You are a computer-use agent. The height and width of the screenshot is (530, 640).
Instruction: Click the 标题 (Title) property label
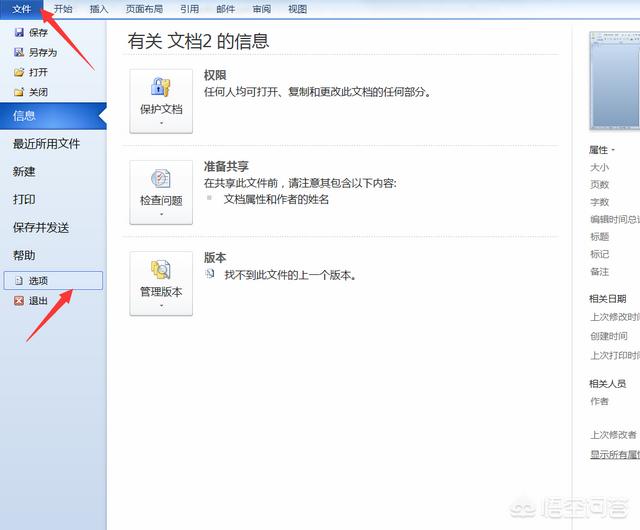pos(599,236)
